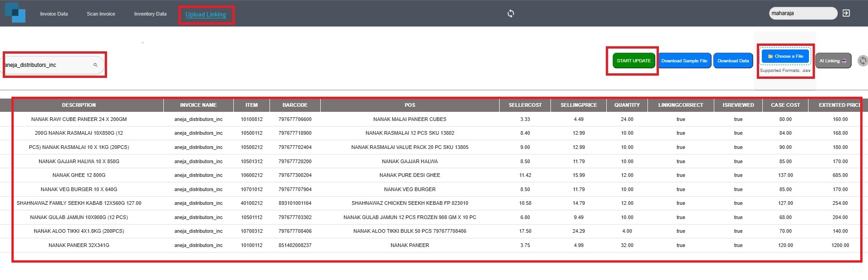Click the LINKINGCORRECT column header
Image resolution: width=868 pixels, height=280 pixels.
point(681,105)
